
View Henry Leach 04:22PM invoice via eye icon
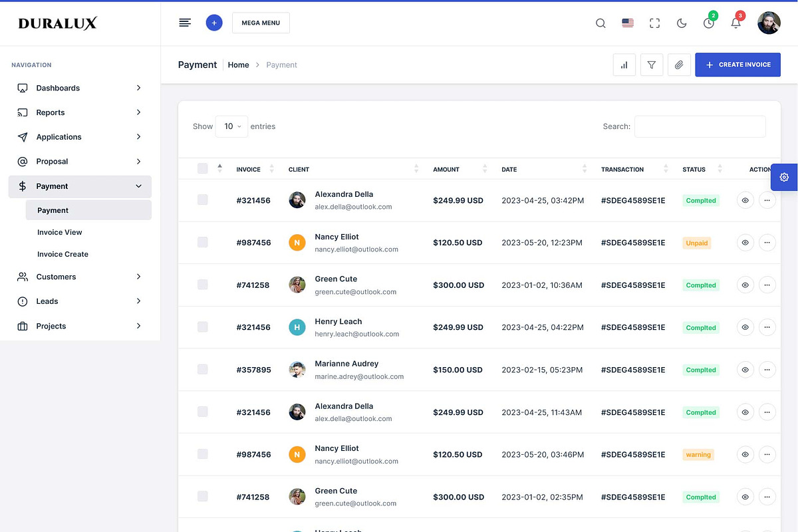745,327
